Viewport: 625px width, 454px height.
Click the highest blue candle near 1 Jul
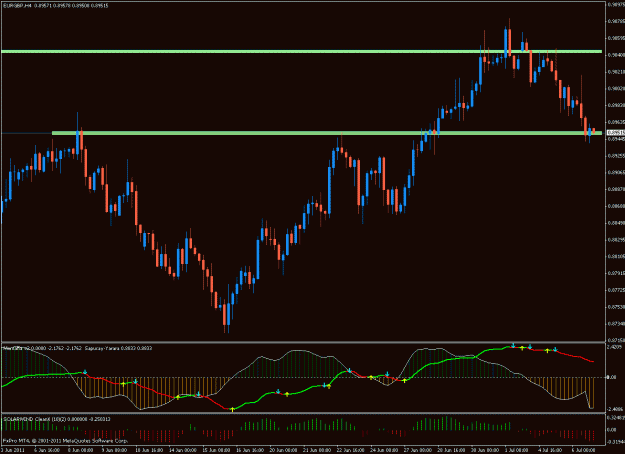[506, 43]
